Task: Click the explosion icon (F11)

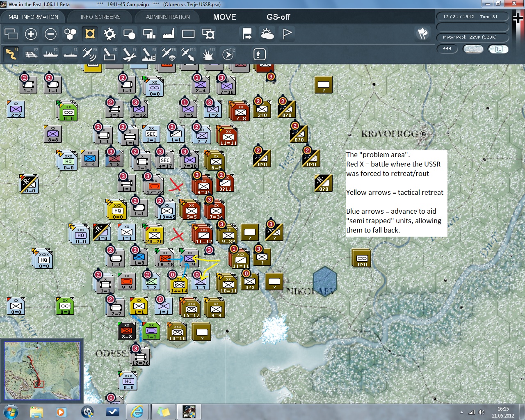Action: [x=208, y=54]
